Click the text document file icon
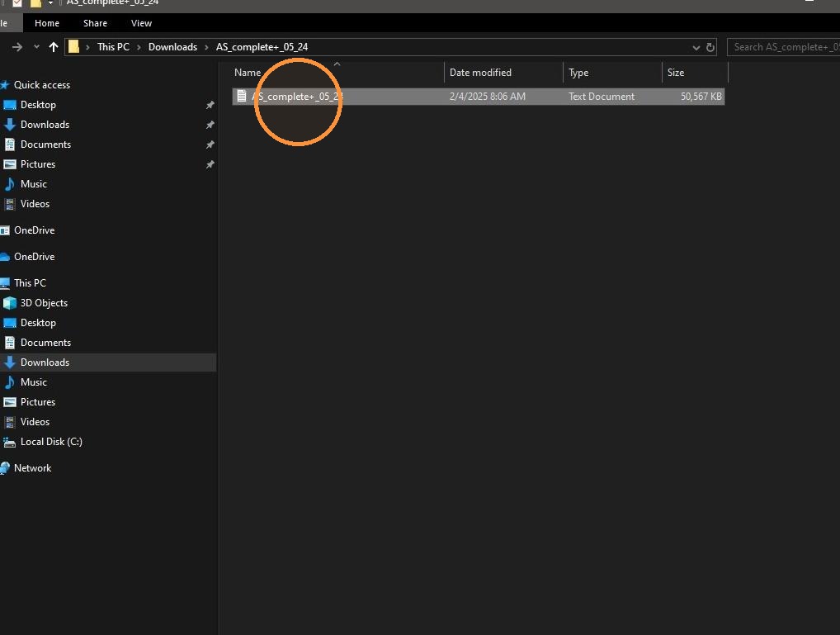This screenshot has height=635, width=840. point(242,96)
